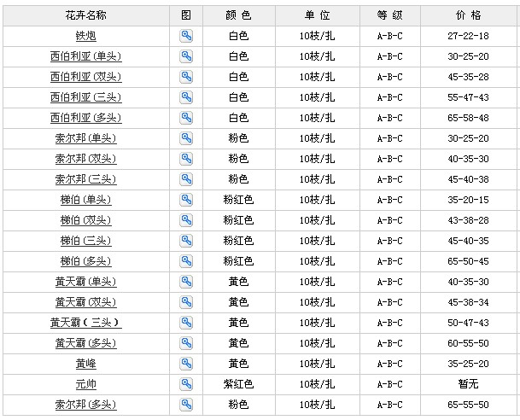Click the 单位 column header
The width and height of the screenshot is (520, 420).
[x=318, y=15]
